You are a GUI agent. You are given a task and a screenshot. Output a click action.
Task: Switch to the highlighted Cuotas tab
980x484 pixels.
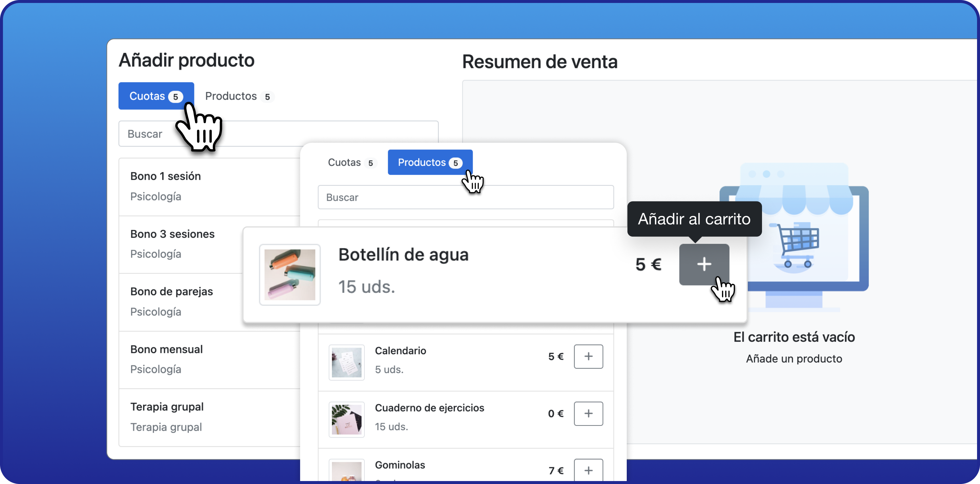(x=156, y=96)
